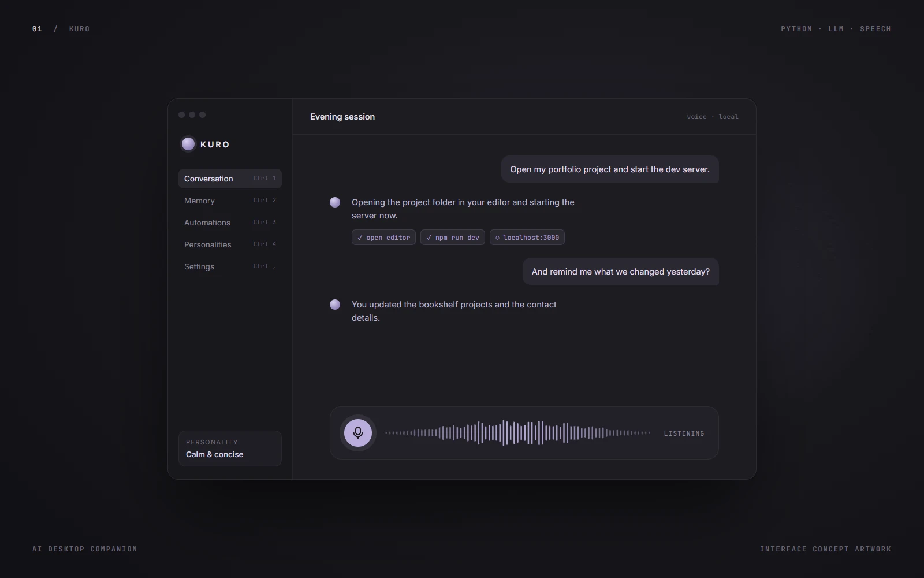Click 'PYTHON · LLM · SPEECH' header text
Viewport: 924px width, 578px height.
coord(836,29)
